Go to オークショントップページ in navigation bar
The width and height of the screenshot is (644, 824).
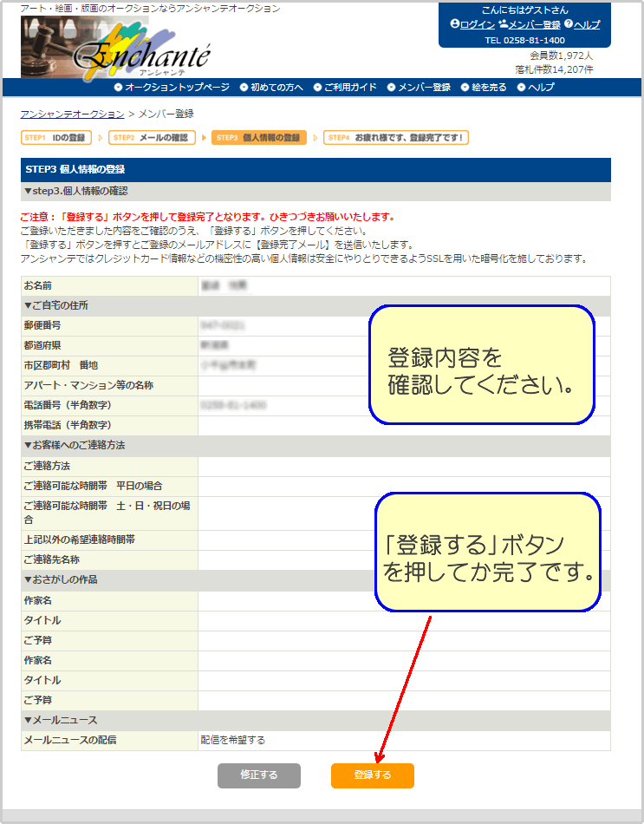point(177,88)
